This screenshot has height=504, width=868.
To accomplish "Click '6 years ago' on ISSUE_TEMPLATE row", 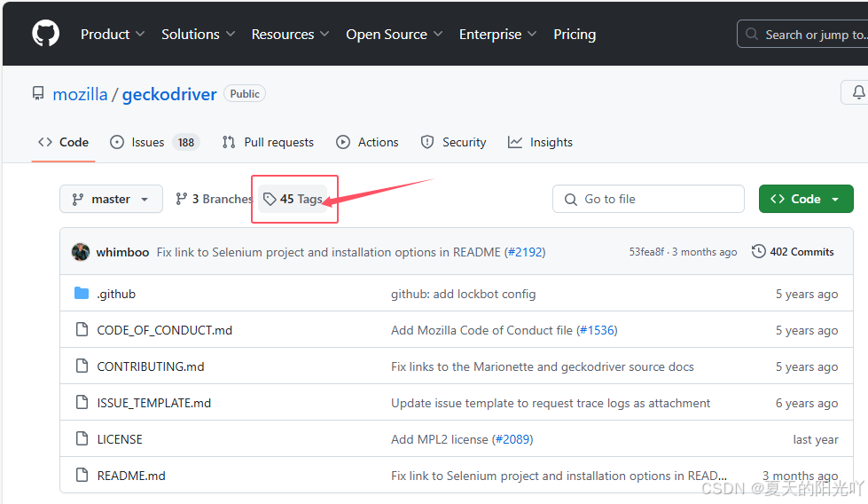I will coord(807,403).
